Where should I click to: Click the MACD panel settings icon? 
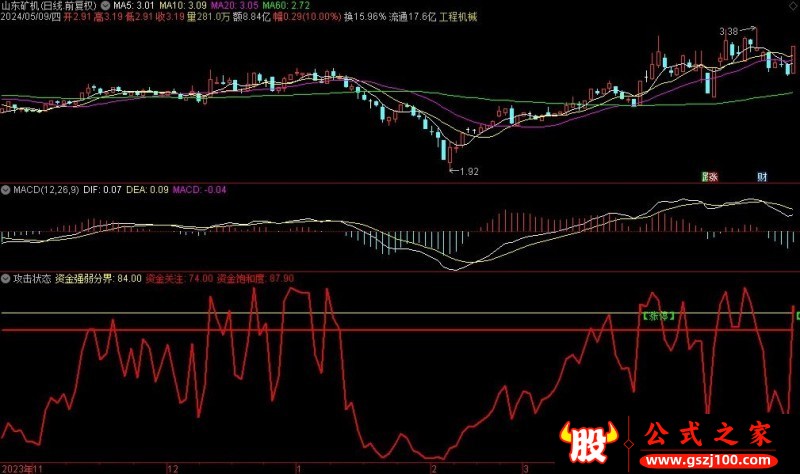[5, 188]
